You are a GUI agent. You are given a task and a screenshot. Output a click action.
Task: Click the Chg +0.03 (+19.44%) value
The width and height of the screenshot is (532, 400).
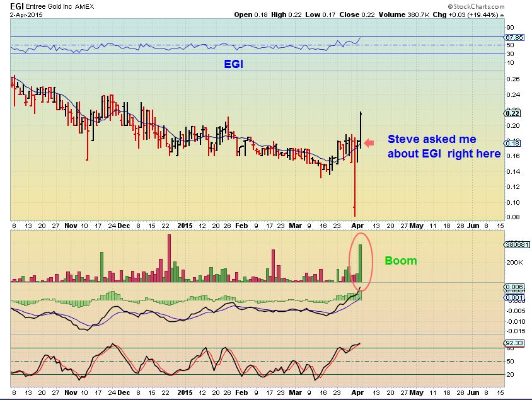pos(465,14)
